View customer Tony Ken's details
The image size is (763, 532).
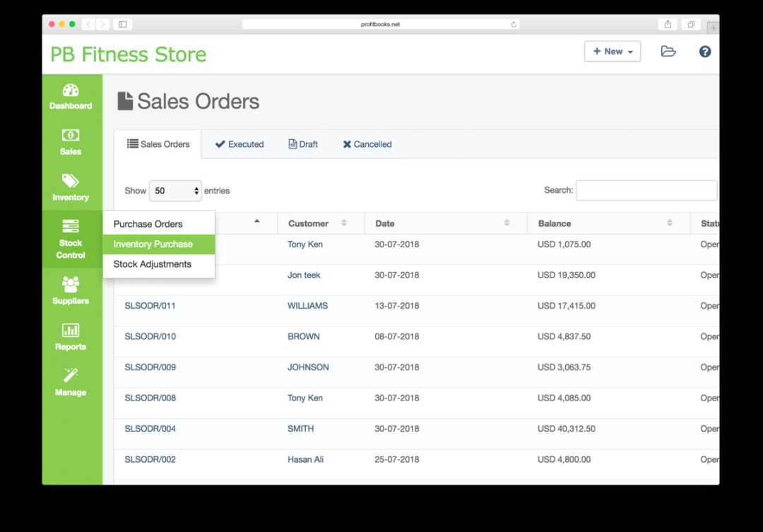pos(304,244)
